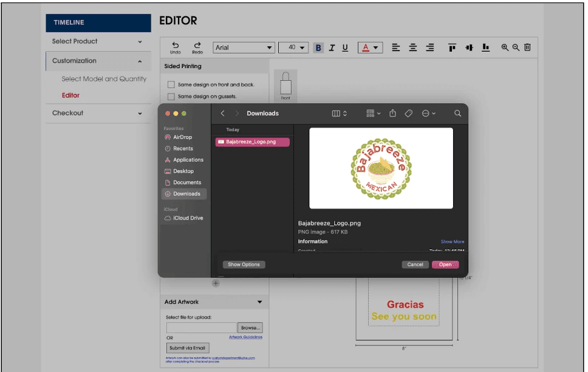The width and height of the screenshot is (588, 372).
Task: Open the more actions ellipsis menu
Action: [x=429, y=114]
